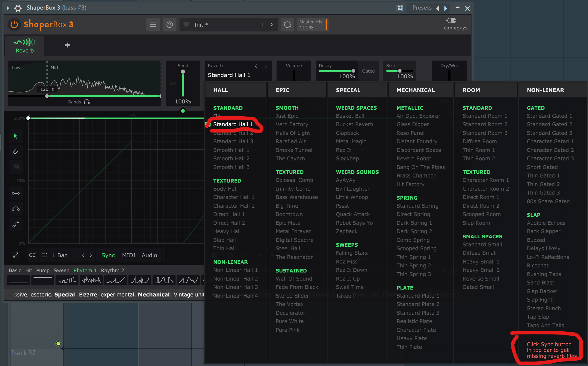Click the circular sync arrows button in top bar
This screenshot has width=588, height=366.
tap(287, 25)
